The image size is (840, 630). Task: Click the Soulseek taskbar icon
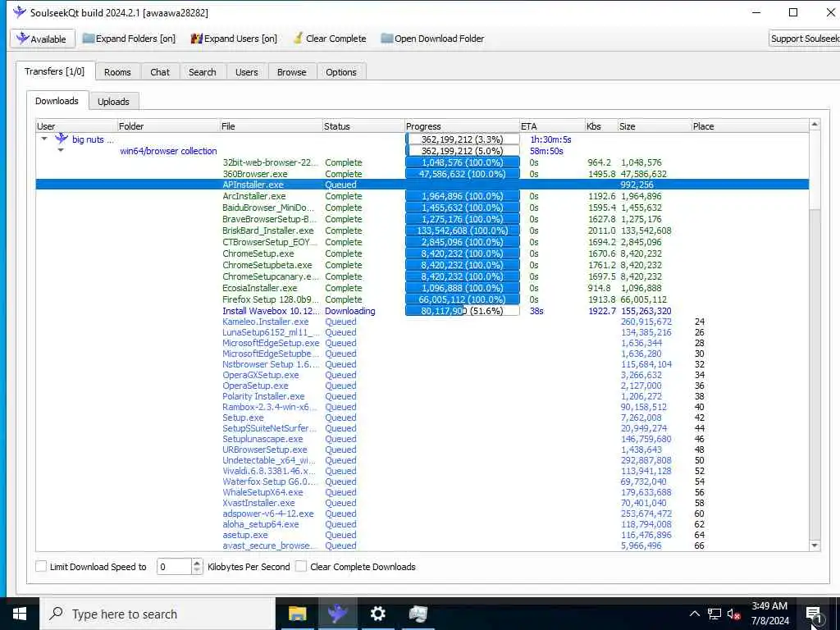pyautogui.click(x=337, y=614)
